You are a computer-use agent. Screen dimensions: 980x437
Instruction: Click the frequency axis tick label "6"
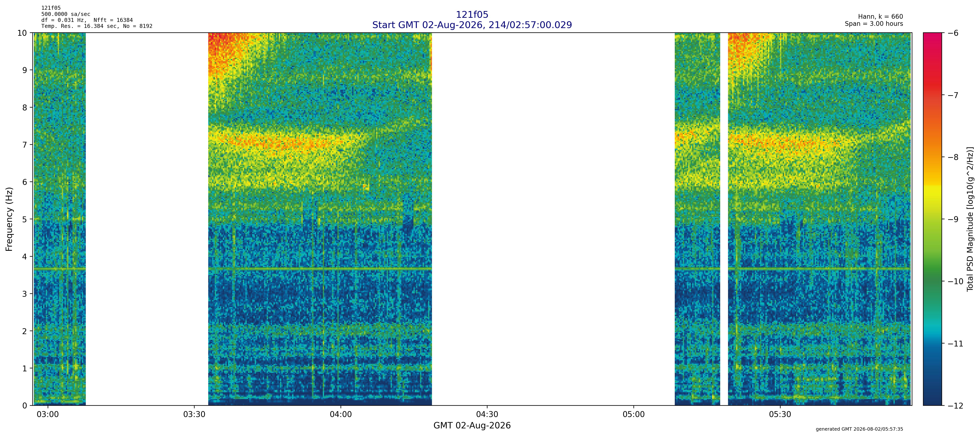(x=25, y=182)
